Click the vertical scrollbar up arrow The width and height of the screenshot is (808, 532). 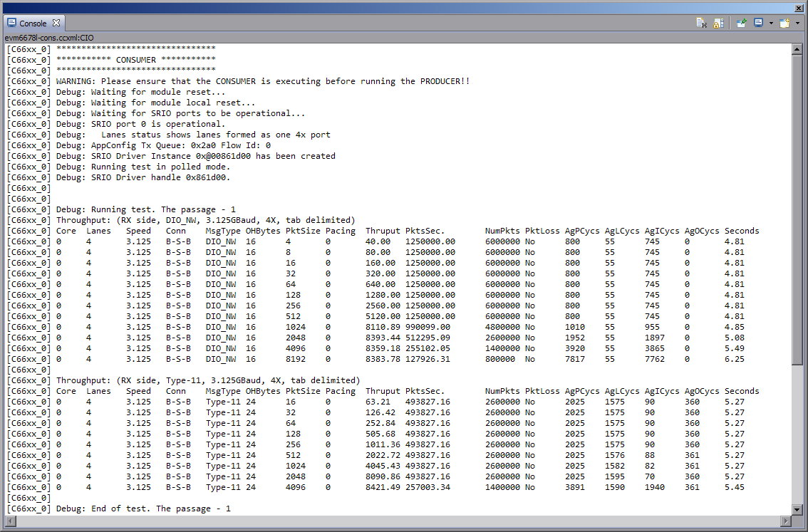click(797, 49)
